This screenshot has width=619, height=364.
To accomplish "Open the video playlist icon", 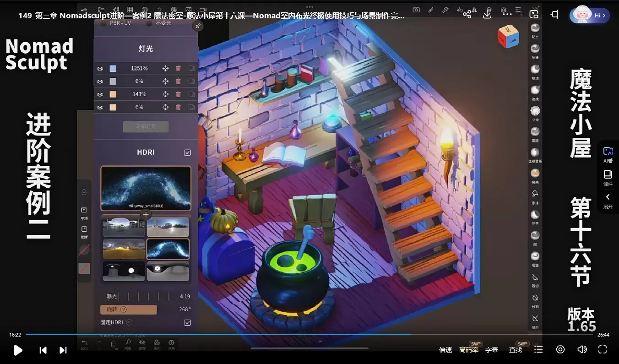I will click(x=538, y=349).
